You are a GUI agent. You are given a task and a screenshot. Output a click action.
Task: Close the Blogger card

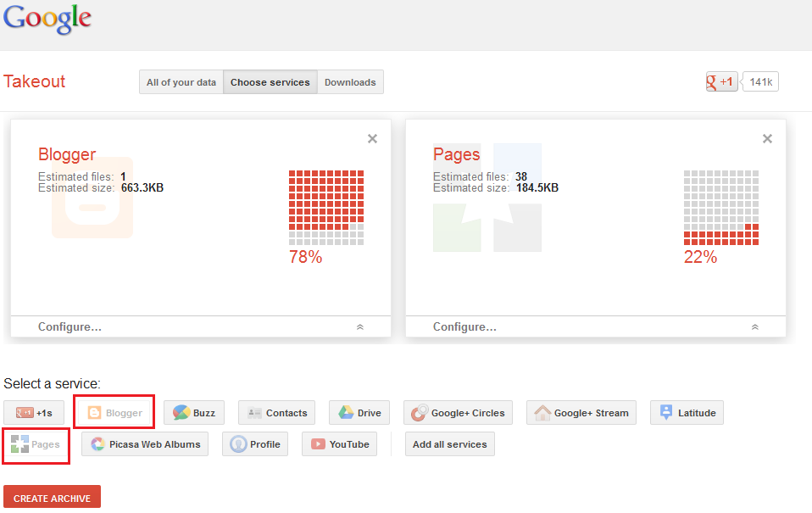372,138
